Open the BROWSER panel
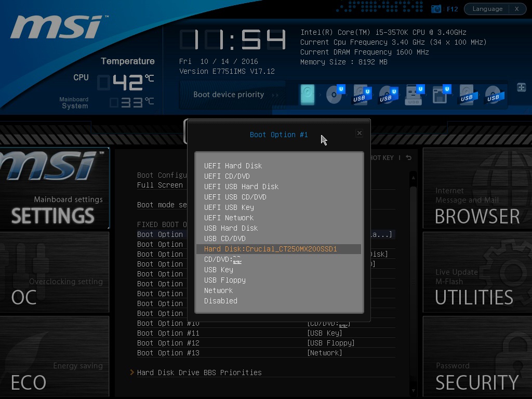This screenshot has height=399, width=532. (477, 188)
